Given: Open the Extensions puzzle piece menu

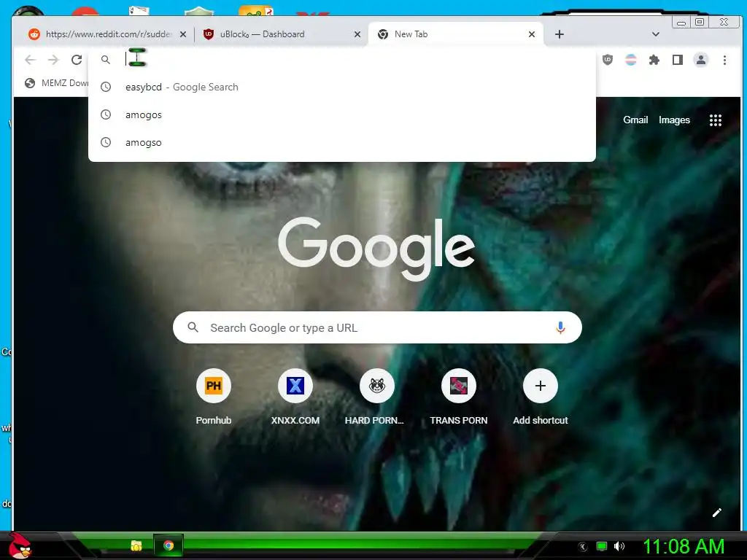Looking at the screenshot, I should [654, 60].
